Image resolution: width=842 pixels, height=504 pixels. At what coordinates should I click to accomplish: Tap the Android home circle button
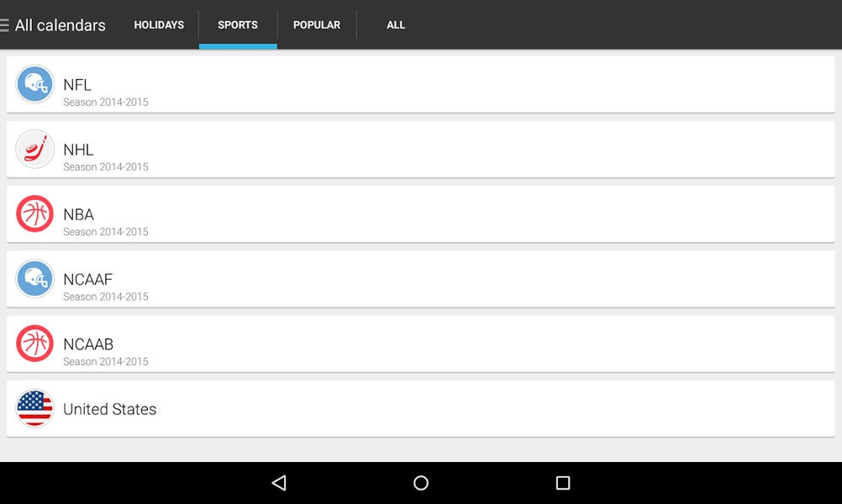click(x=421, y=483)
